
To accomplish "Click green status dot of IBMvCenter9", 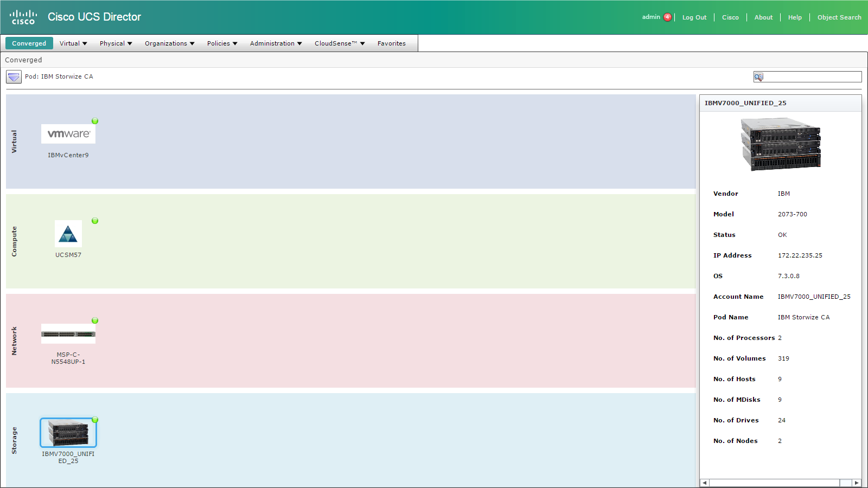I will coord(95,121).
